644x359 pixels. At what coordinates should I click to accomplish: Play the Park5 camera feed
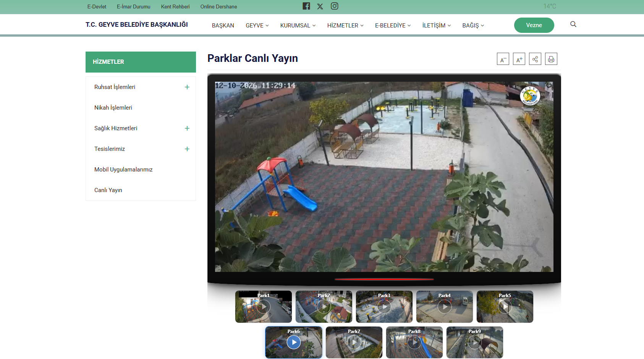coord(505,307)
